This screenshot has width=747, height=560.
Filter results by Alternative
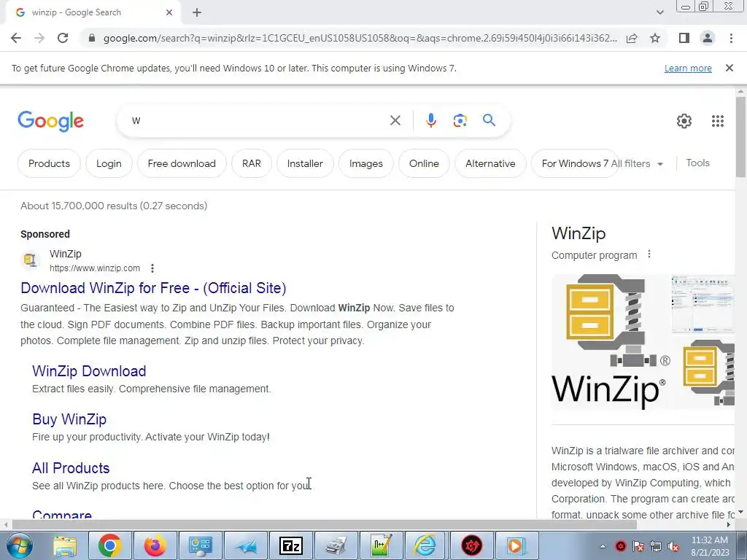point(490,163)
